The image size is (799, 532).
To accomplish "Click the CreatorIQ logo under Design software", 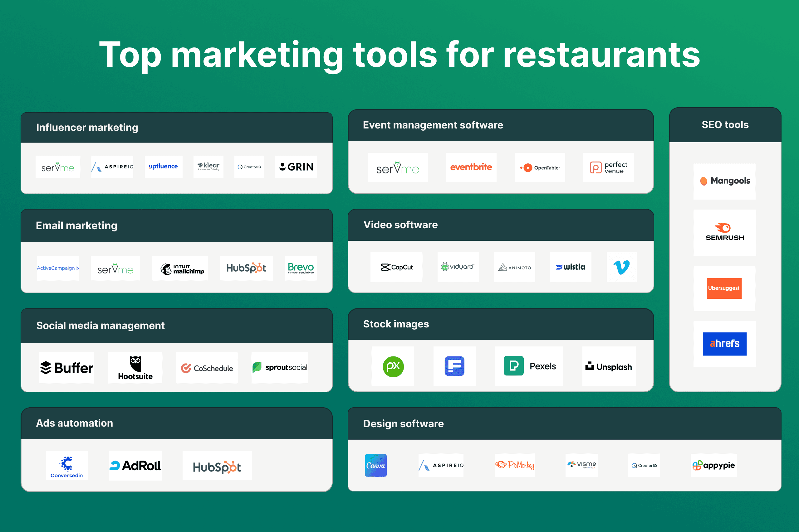I will tap(644, 465).
